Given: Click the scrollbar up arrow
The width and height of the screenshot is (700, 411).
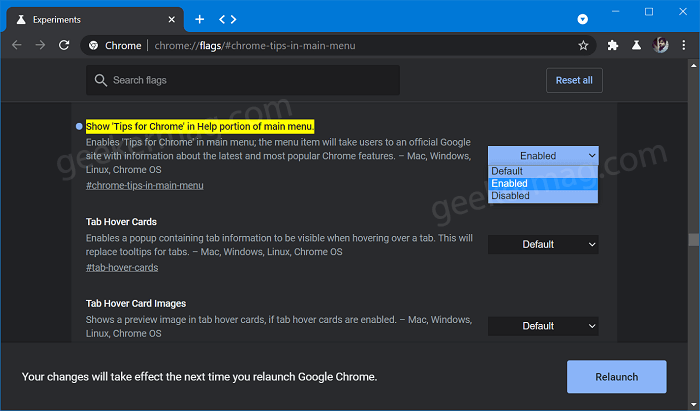Looking at the screenshot, I should point(693,66).
